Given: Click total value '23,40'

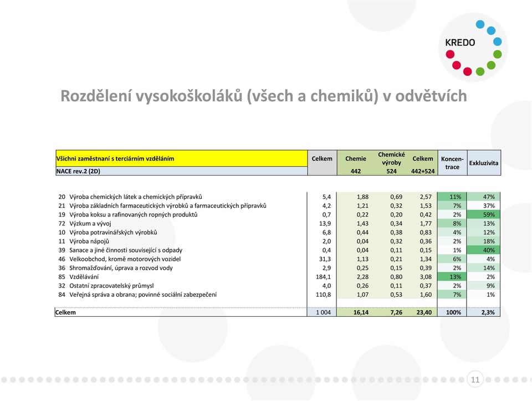Looking at the screenshot, I should 424,312.
